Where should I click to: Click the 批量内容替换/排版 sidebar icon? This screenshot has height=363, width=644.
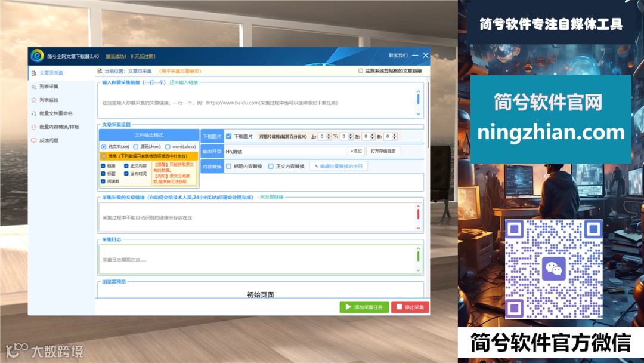click(33, 127)
